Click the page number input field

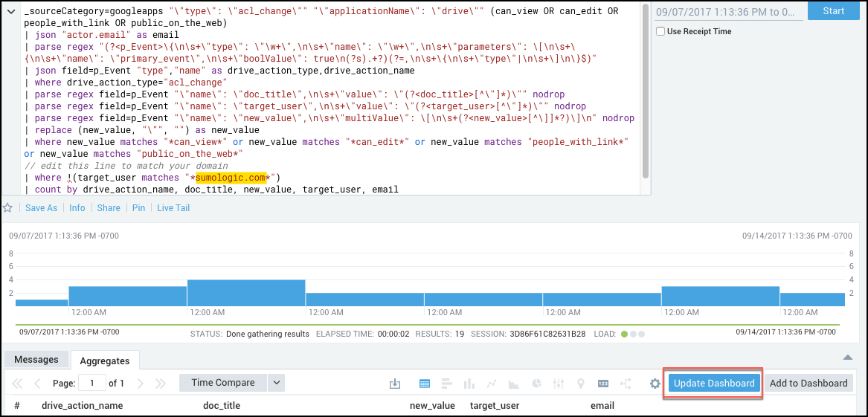pos(92,384)
